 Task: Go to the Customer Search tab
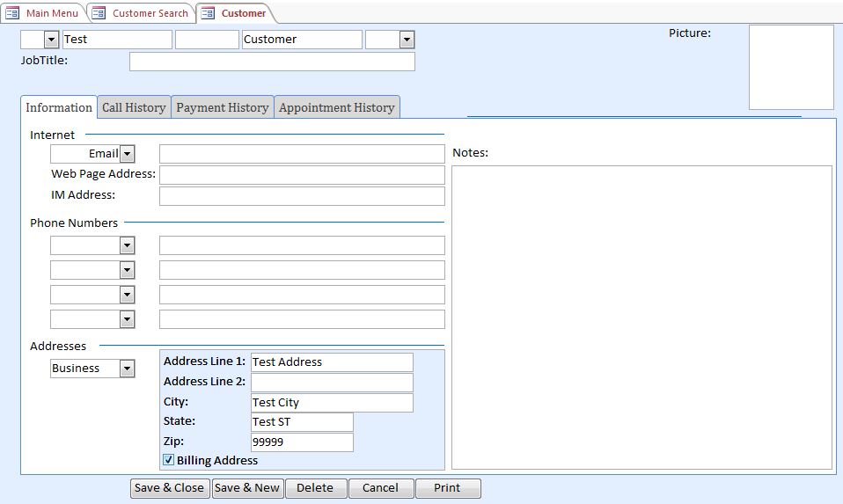point(150,13)
